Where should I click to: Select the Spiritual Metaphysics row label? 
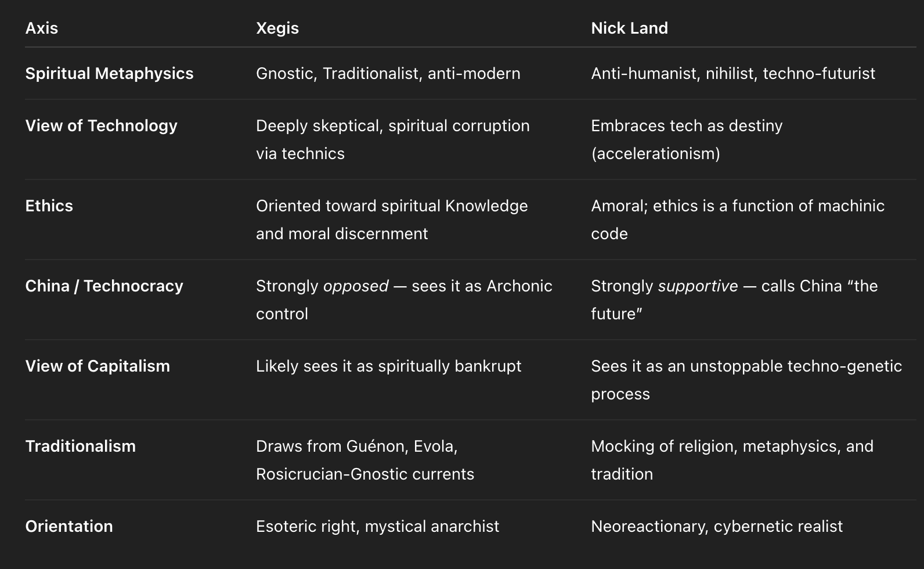[x=109, y=73]
